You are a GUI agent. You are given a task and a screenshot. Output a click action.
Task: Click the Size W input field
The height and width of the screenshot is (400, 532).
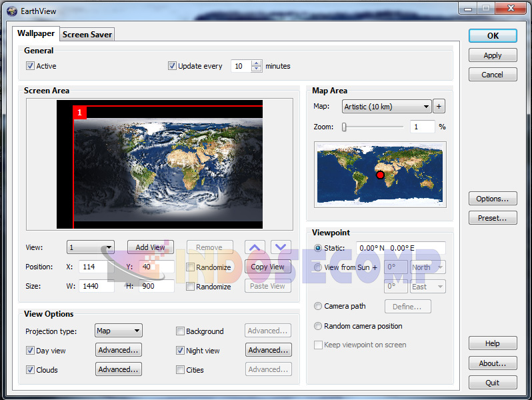click(97, 287)
